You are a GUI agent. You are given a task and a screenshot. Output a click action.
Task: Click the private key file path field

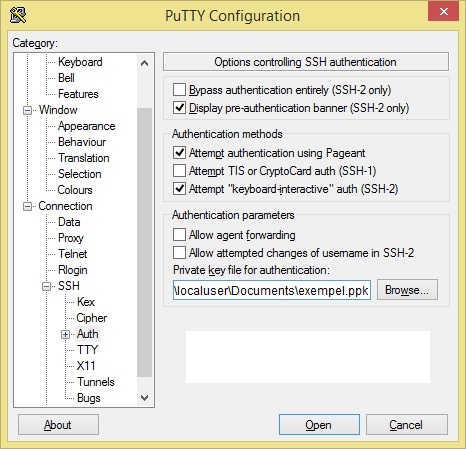tap(272, 290)
